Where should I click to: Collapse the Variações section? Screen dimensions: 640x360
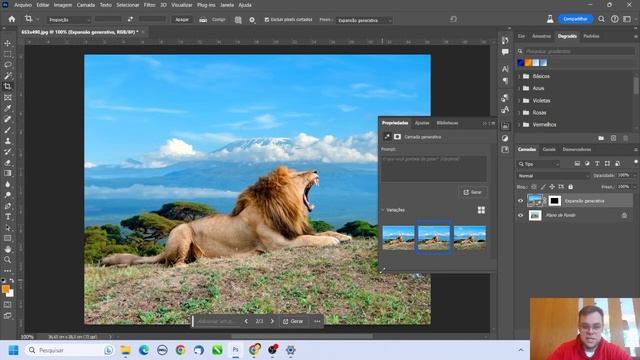click(382, 210)
